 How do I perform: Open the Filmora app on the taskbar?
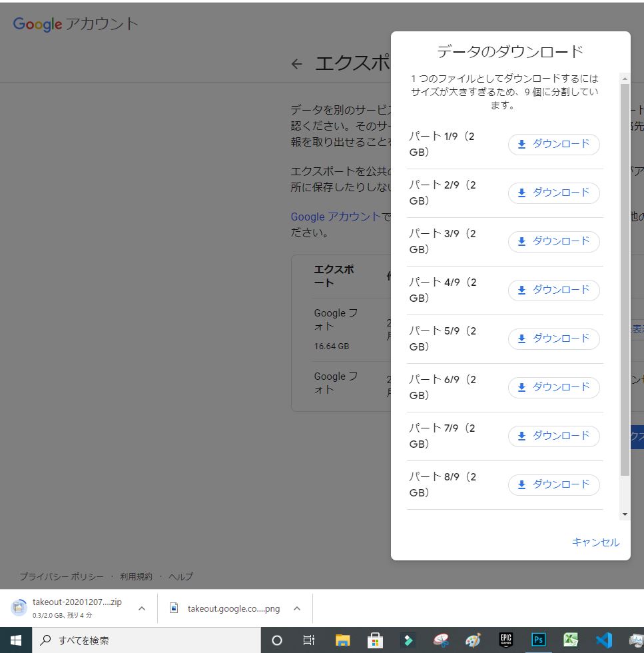[408, 640]
